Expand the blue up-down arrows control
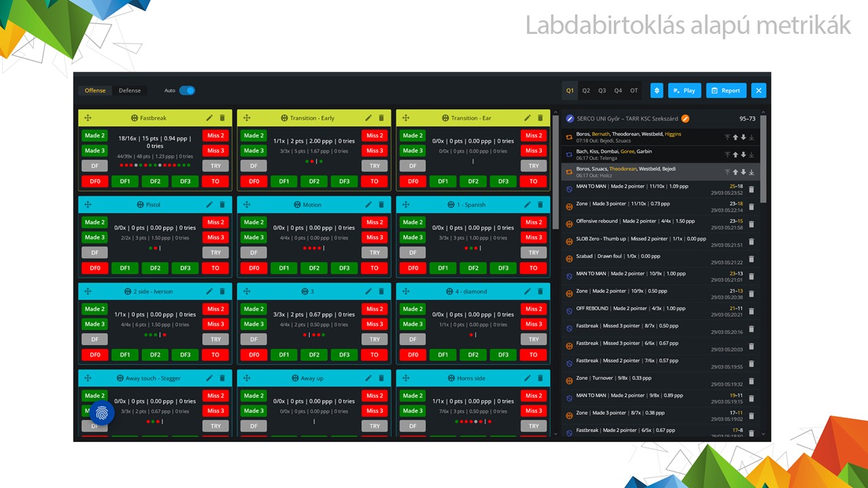The image size is (868, 488). (x=656, y=90)
